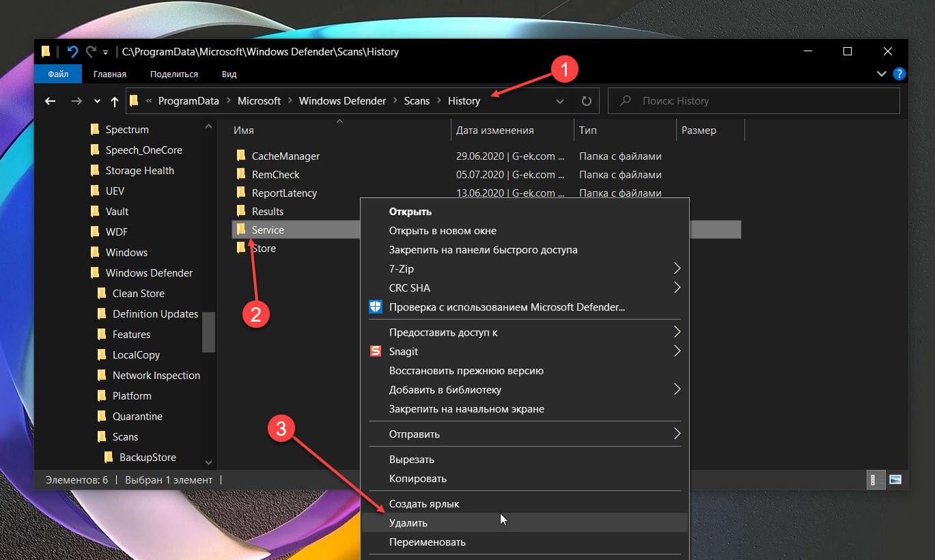
Task: Click the Service folder icon
Action: pyautogui.click(x=240, y=229)
